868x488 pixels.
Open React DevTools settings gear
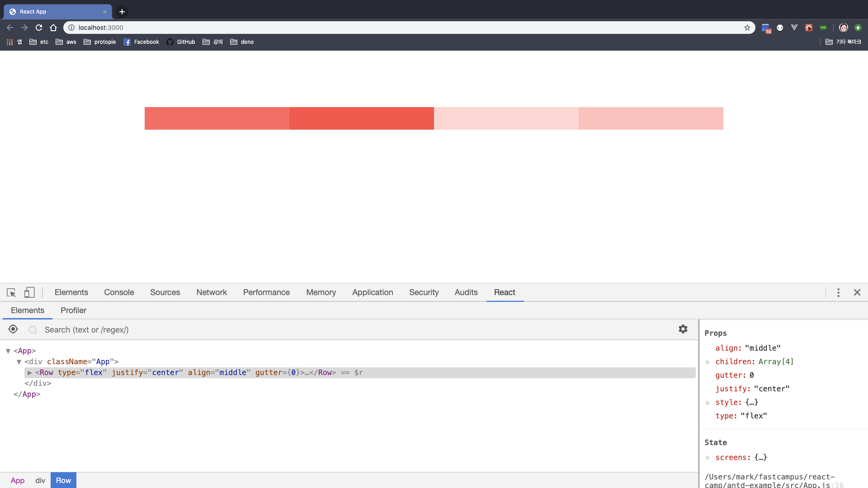pos(683,329)
